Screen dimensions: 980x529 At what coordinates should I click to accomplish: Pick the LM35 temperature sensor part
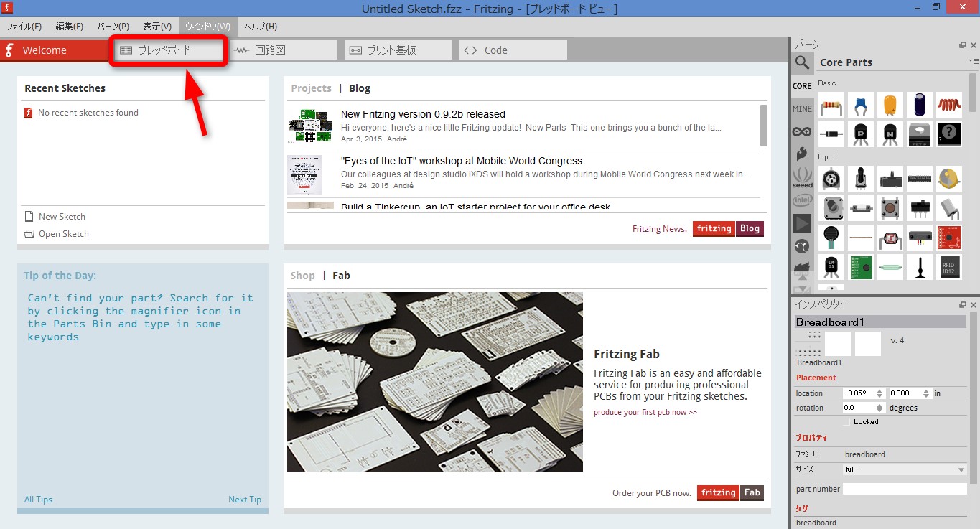point(831,267)
